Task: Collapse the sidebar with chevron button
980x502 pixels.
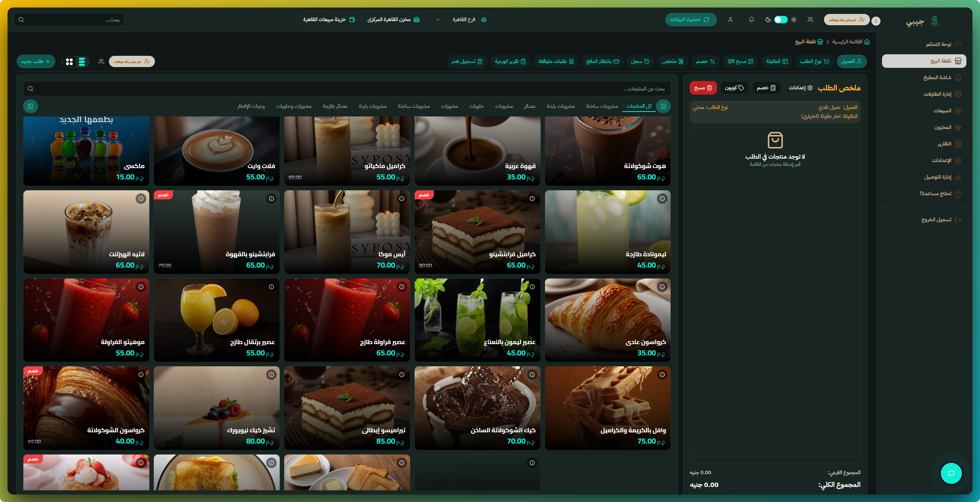Action: [x=876, y=21]
